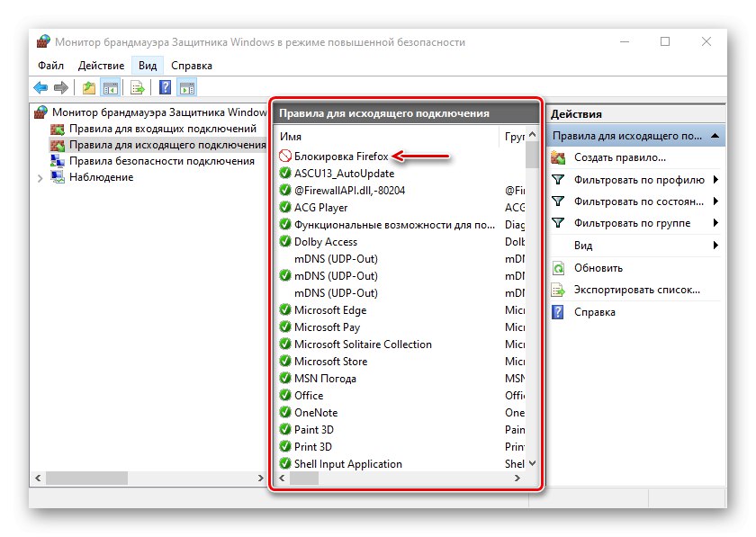The image size is (756, 537).
Task: Click the funnel icon for Фильтровать по группе
Action: coord(558,223)
